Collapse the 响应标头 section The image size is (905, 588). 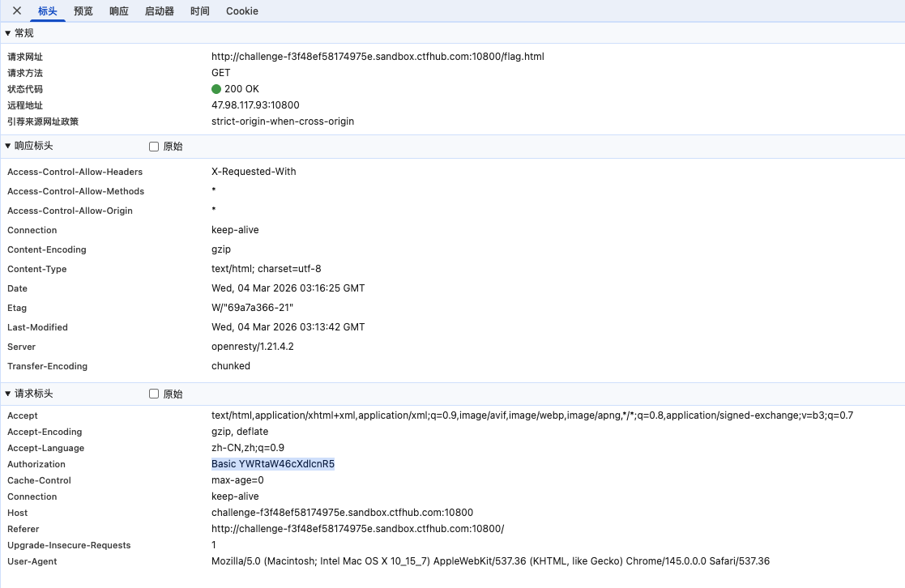point(29,147)
